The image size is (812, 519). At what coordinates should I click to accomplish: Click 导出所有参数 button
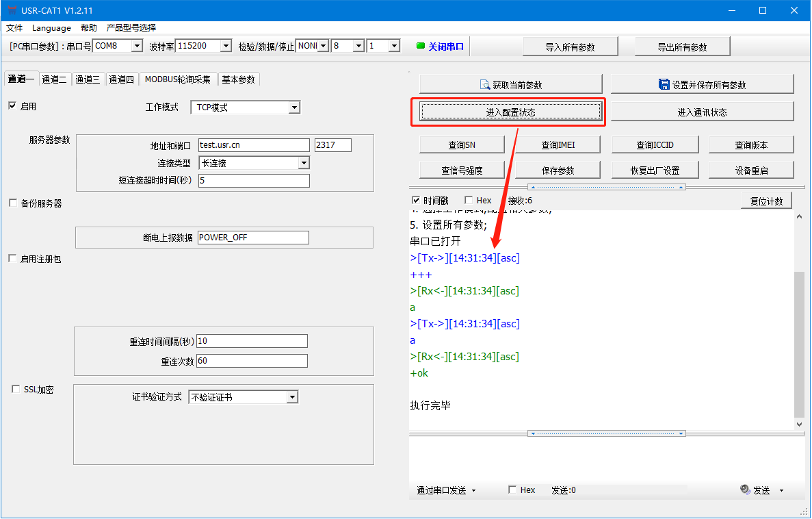point(682,47)
